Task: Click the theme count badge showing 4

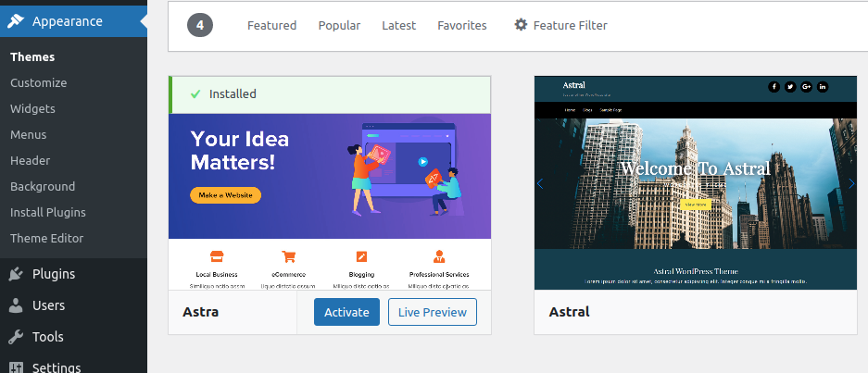Action: tap(200, 26)
